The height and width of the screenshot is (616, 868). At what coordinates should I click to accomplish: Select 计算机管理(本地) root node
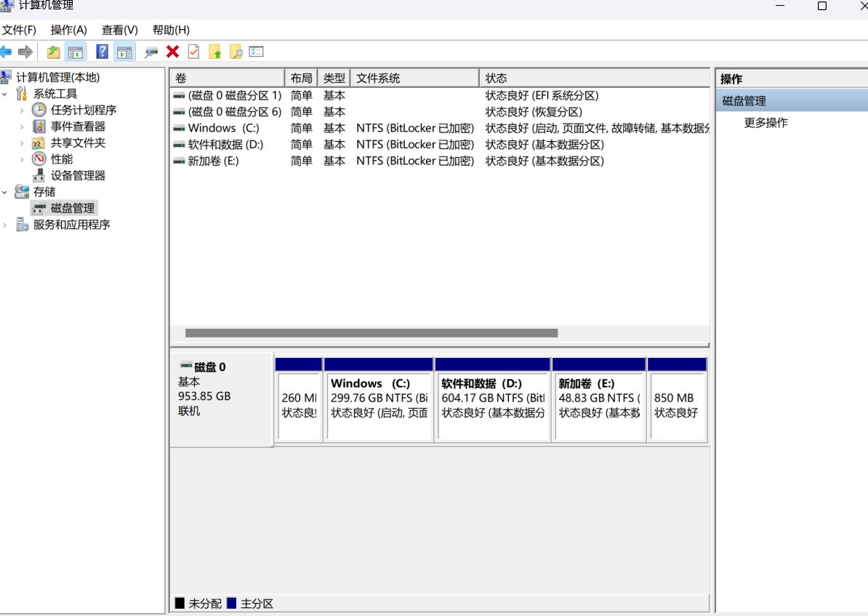click(x=57, y=77)
